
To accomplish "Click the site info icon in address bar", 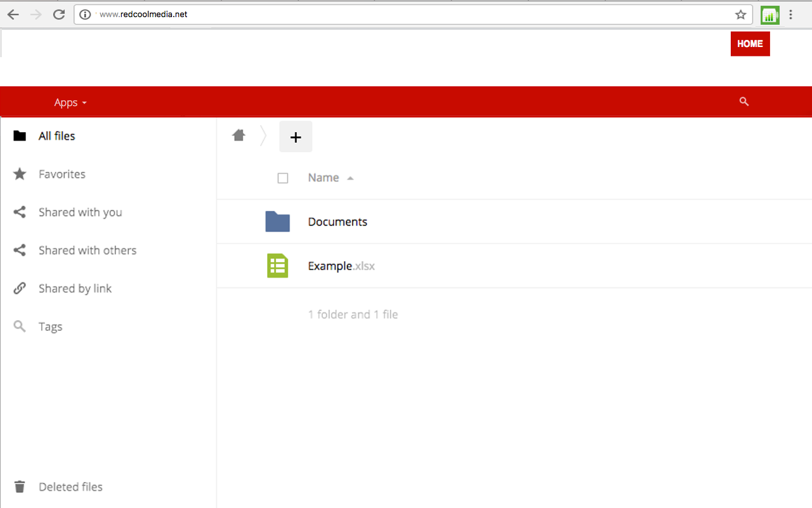I will (86, 15).
